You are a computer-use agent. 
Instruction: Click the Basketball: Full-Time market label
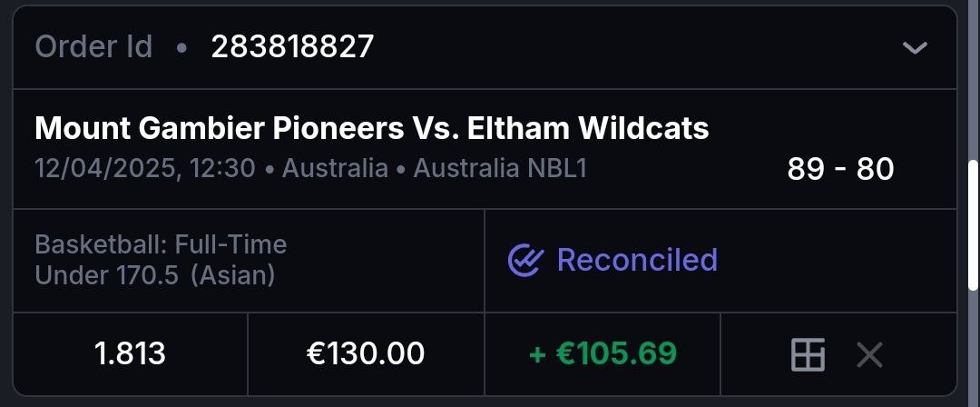(x=161, y=244)
